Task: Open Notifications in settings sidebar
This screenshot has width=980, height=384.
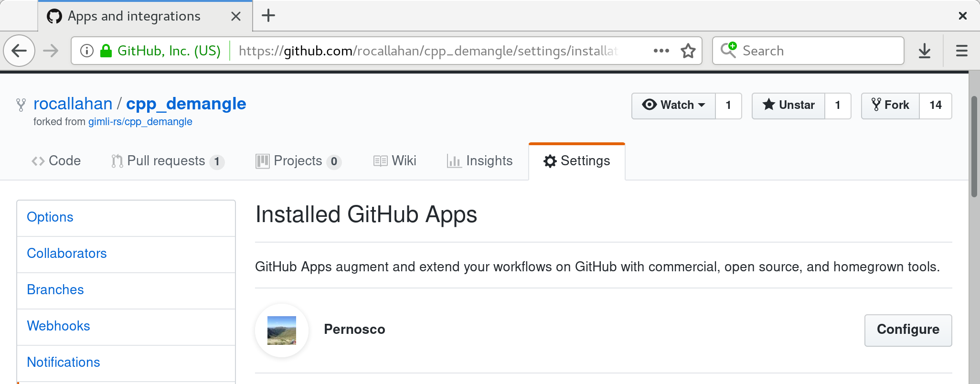Action: (126, 363)
